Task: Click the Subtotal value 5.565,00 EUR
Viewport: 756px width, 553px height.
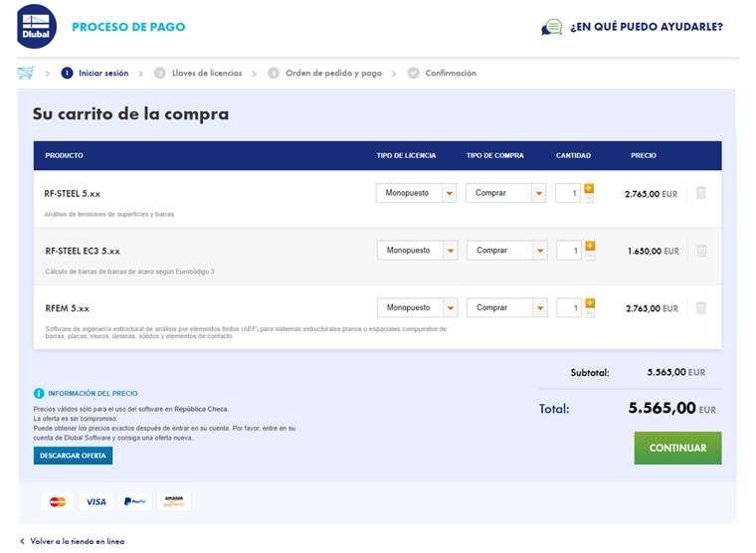Action: 676,372
